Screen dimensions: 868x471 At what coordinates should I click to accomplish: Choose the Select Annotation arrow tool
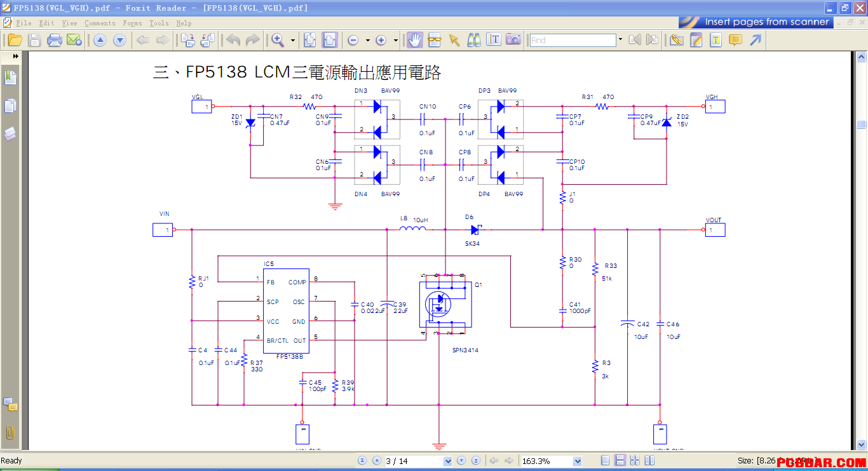click(x=454, y=40)
